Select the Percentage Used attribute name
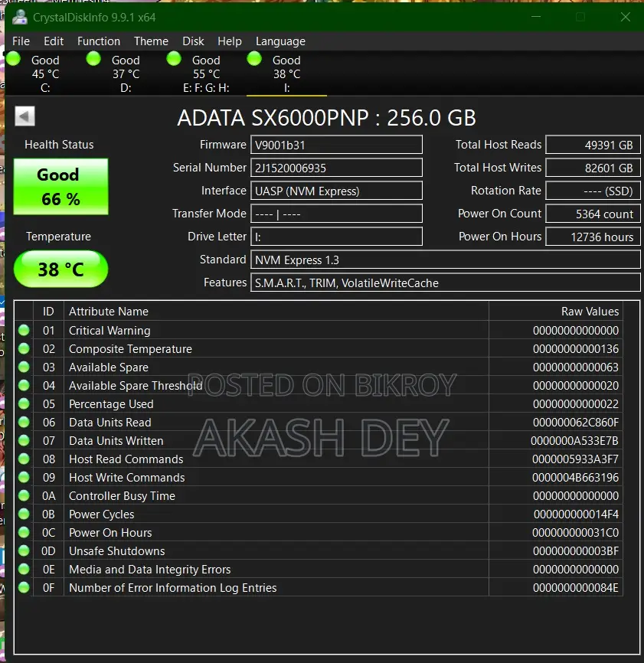The image size is (644, 663). click(111, 403)
